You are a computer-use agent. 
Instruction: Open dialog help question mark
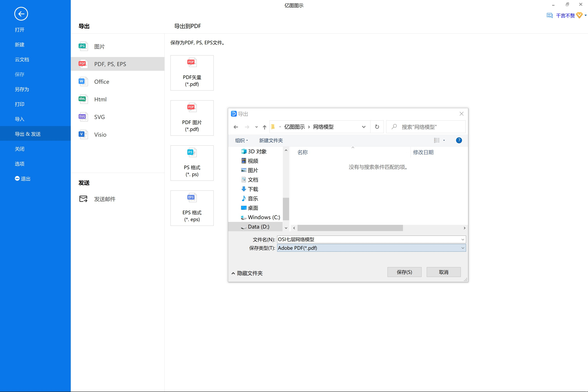[x=459, y=140]
